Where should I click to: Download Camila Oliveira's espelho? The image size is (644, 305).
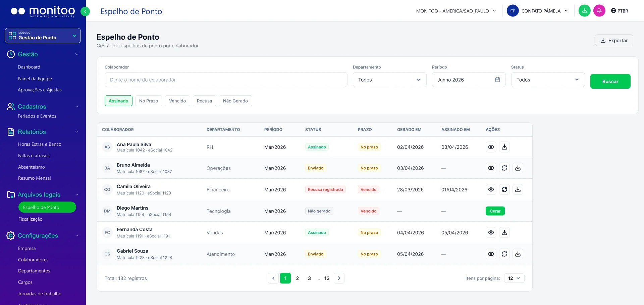point(518,189)
